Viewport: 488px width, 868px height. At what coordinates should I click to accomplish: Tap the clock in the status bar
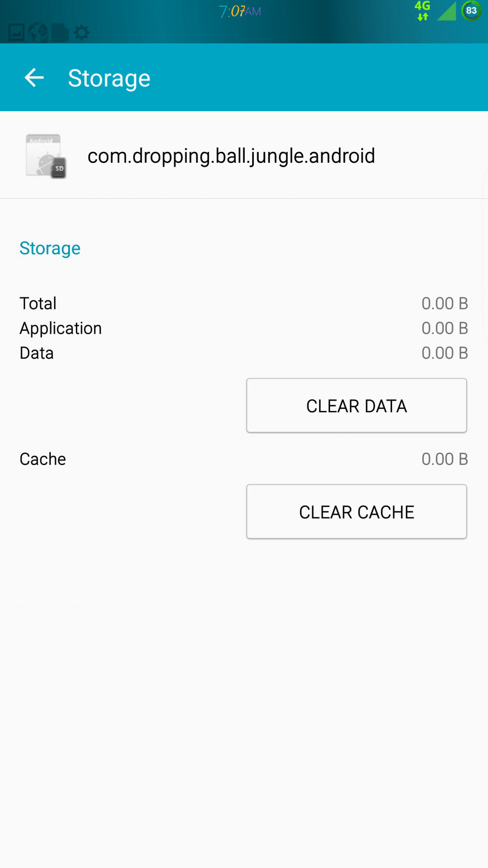coord(239,11)
